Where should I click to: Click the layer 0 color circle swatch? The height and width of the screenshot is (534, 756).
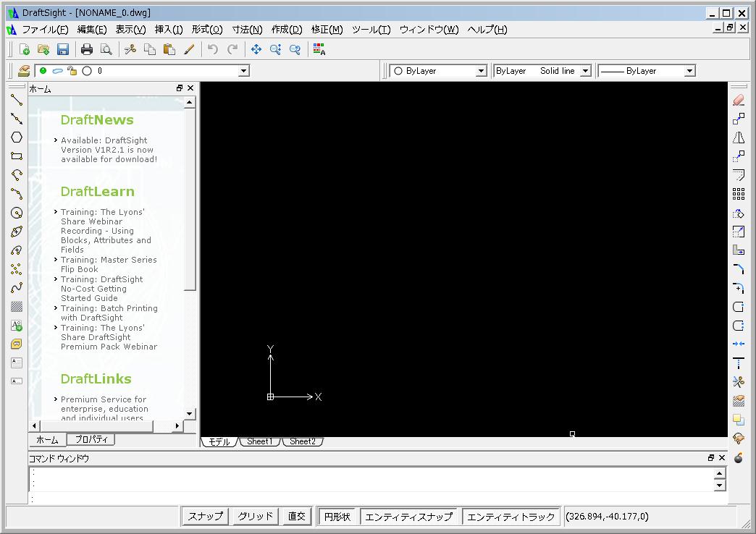click(x=87, y=71)
